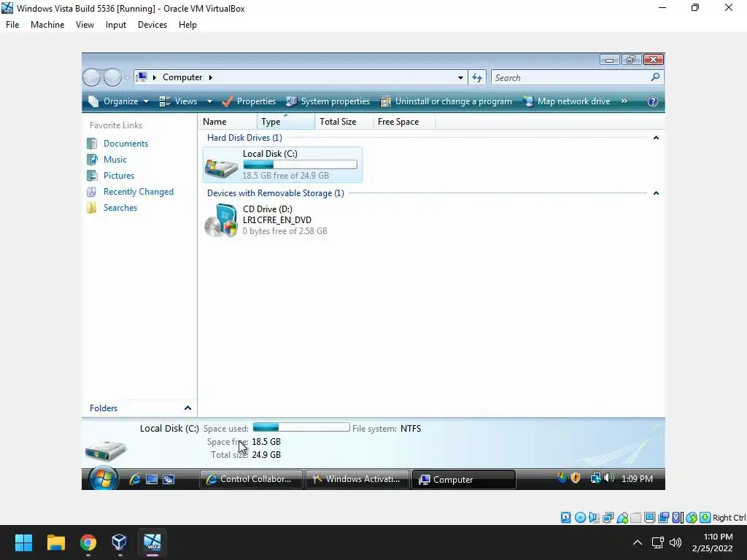The width and height of the screenshot is (747, 560).
Task: Open the Views dropdown arrow
Action: coord(209,101)
